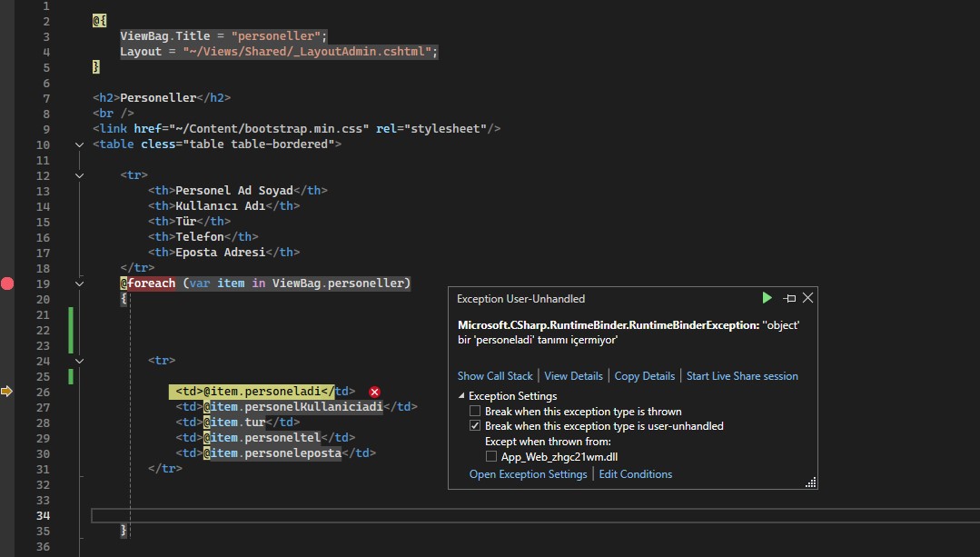
Task: Click the h2 Personeller heading on line 7
Action: point(162,97)
